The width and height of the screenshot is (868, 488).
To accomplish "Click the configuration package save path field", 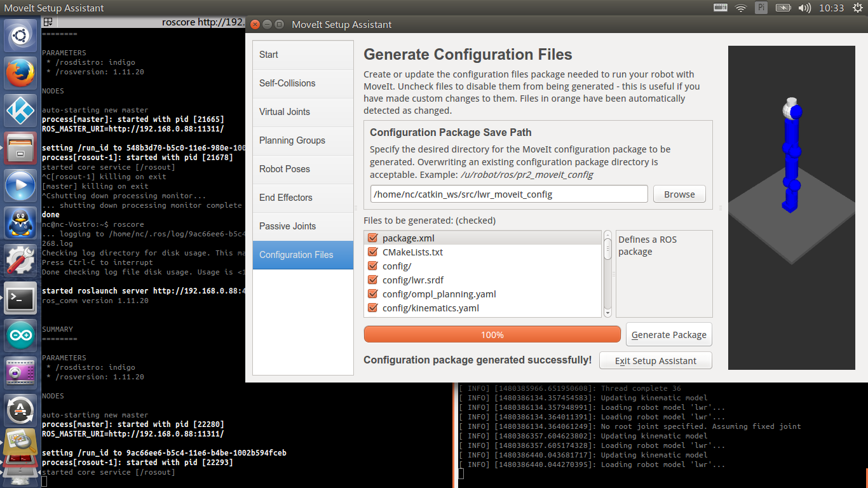I will pyautogui.click(x=509, y=194).
